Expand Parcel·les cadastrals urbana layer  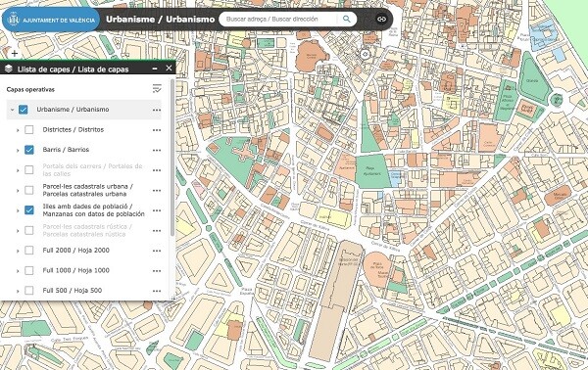click(x=18, y=191)
